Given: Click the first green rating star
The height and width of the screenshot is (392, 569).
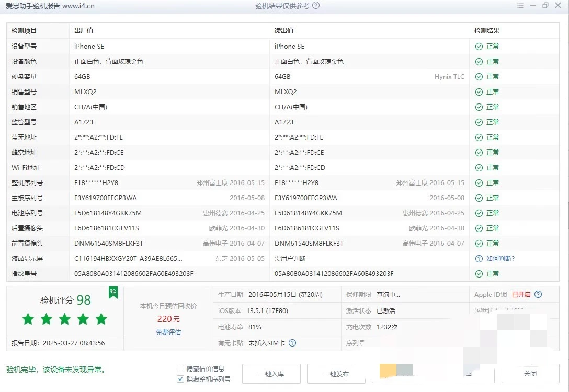Looking at the screenshot, I should pyautogui.click(x=28, y=319).
